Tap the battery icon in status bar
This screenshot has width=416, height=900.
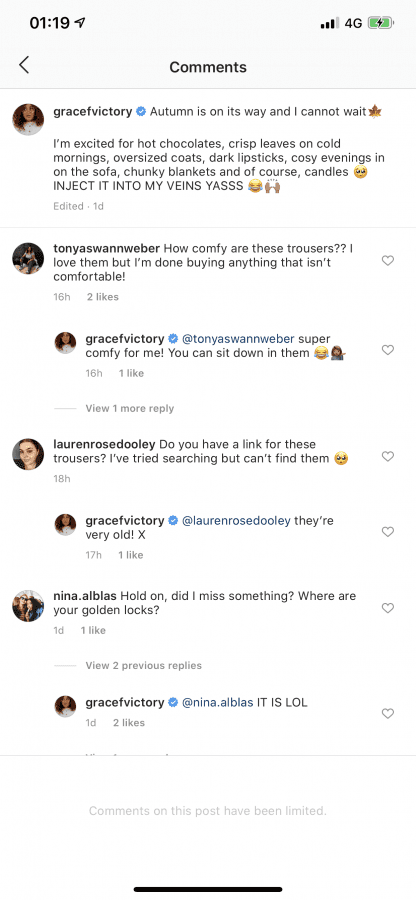pyautogui.click(x=381, y=24)
